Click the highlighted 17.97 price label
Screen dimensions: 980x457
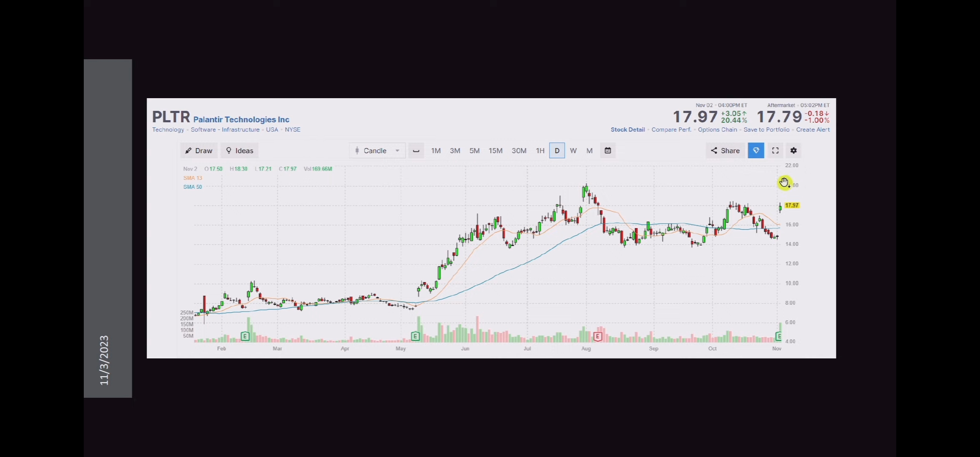tap(792, 205)
